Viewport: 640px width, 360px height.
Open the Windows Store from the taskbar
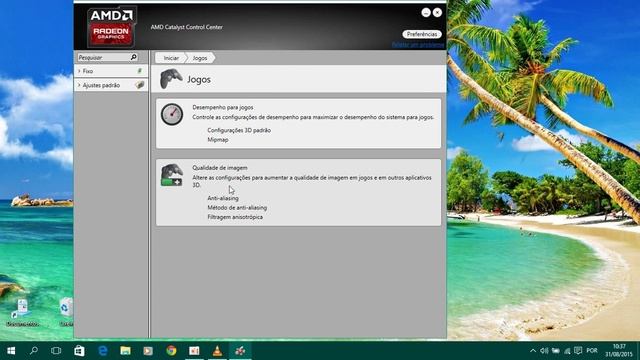79,351
